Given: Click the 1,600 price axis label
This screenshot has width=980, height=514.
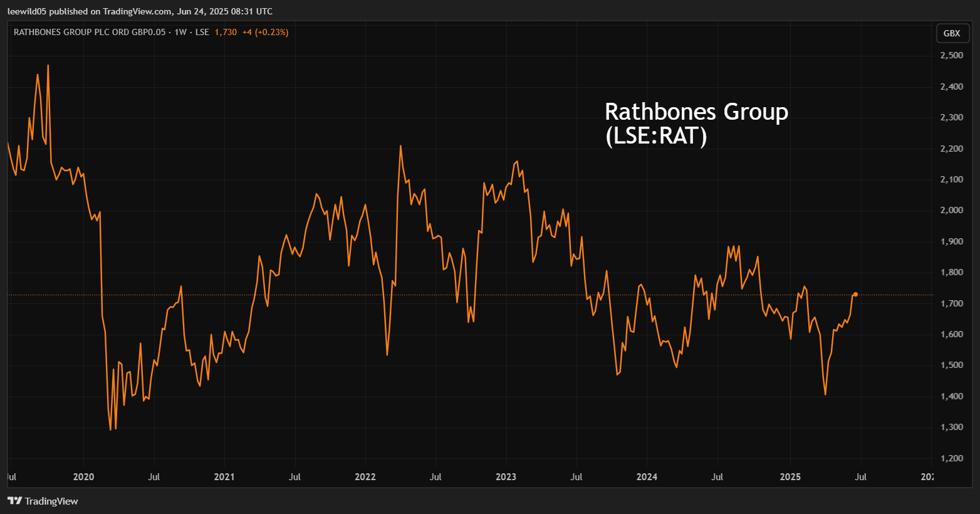Looking at the screenshot, I should pyautogui.click(x=952, y=334).
